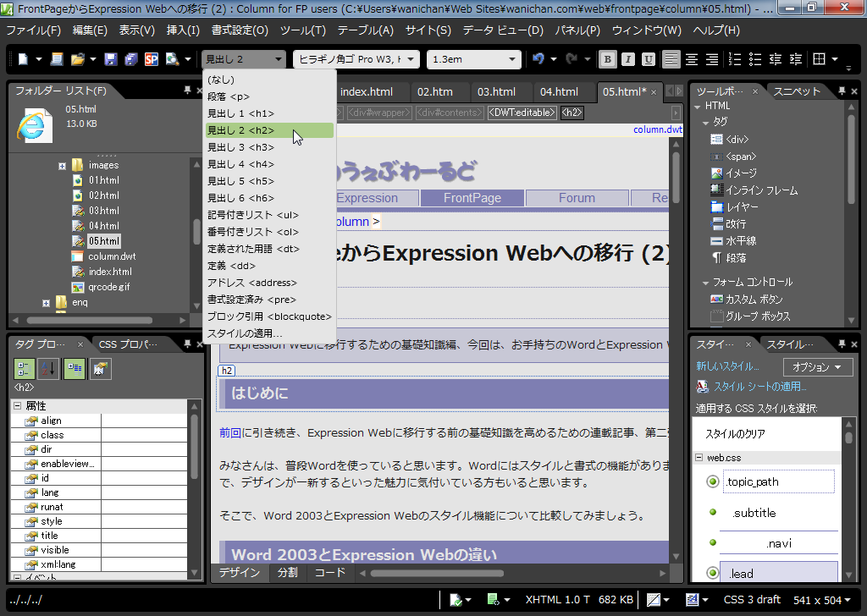
Task: Toggle Underline formatting
Action: pos(649,59)
